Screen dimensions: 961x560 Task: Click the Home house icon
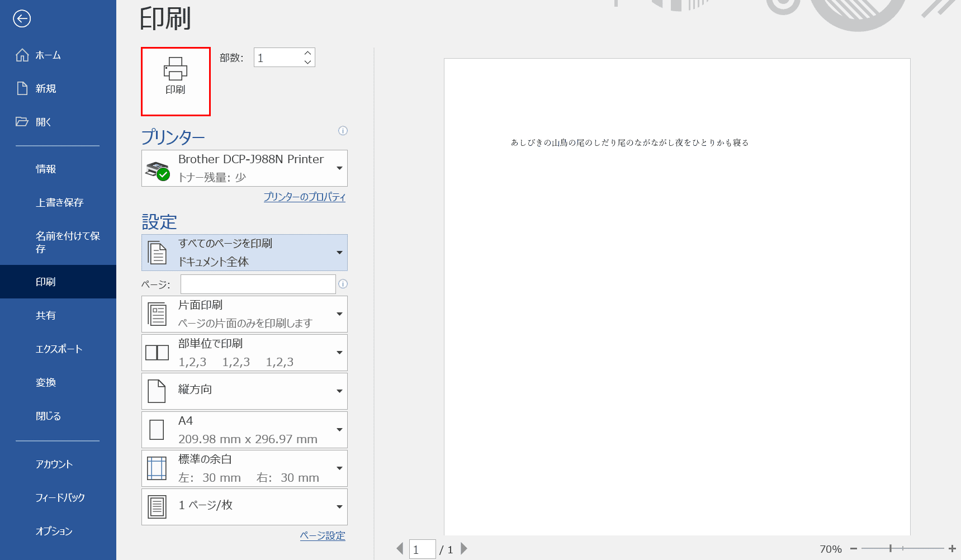(x=22, y=55)
